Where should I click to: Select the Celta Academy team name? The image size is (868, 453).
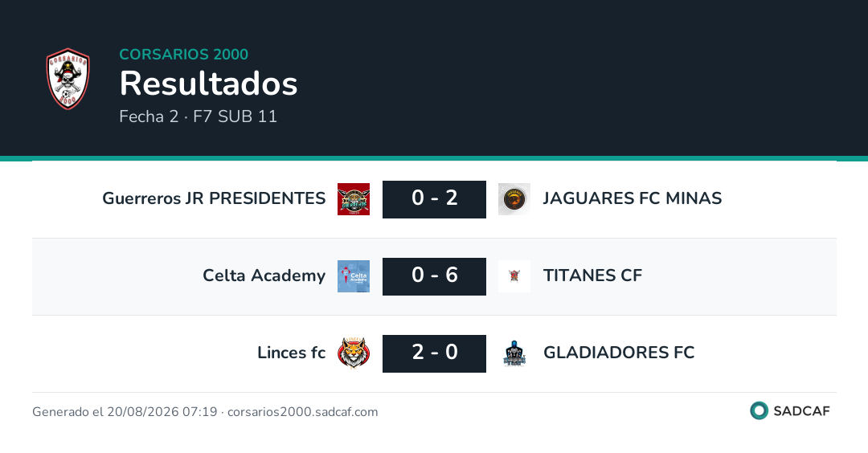(x=264, y=275)
